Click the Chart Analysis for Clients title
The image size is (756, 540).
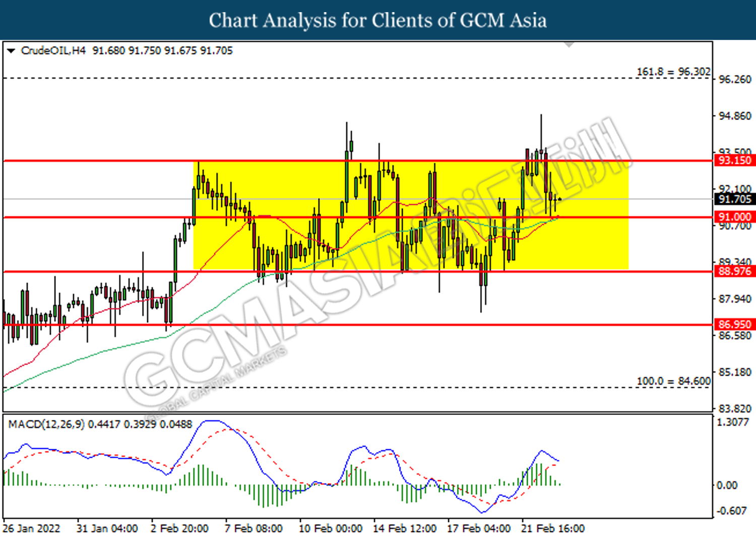378,20
